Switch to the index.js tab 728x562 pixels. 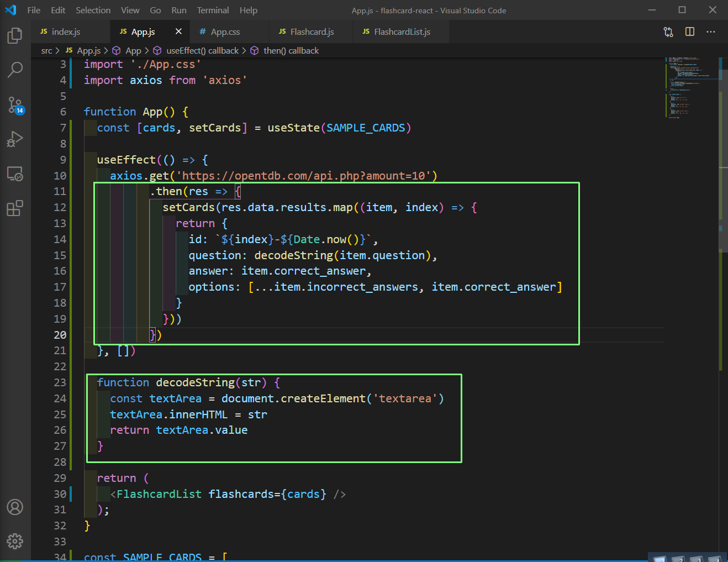(x=71, y=31)
